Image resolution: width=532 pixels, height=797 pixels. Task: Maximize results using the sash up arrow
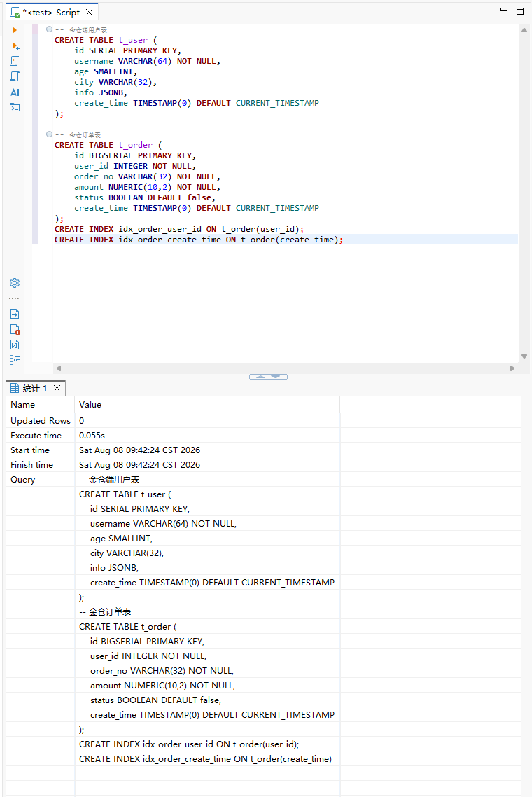coord(260,377)
